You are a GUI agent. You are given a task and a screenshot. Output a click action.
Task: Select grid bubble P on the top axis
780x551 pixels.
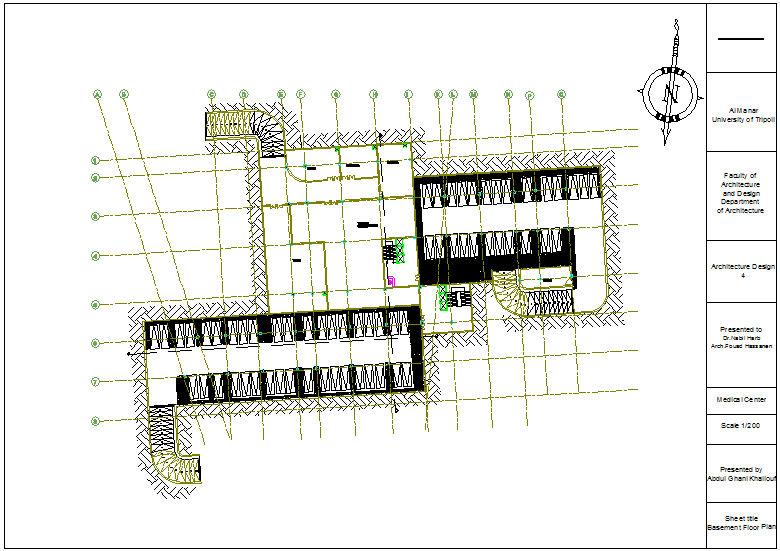click(x=530, y=95)
